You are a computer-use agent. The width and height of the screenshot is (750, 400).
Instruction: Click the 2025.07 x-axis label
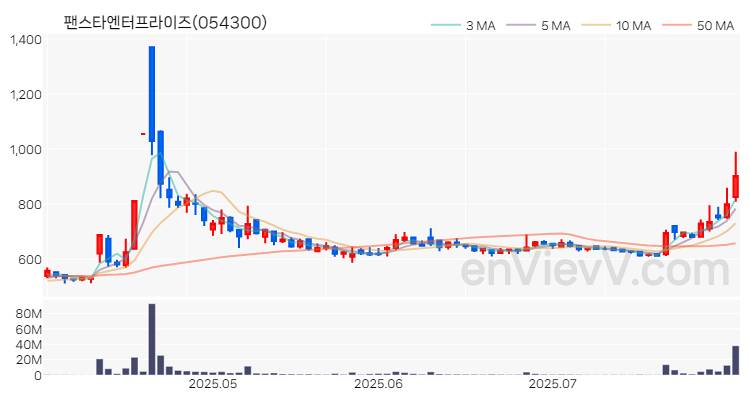pos(553,384)
